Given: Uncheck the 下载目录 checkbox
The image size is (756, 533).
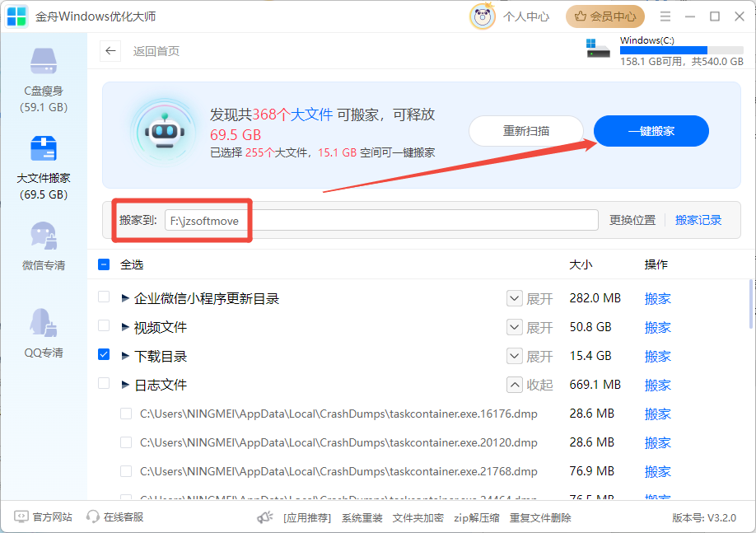Looking at the screenshot, I should pos(104,354).
